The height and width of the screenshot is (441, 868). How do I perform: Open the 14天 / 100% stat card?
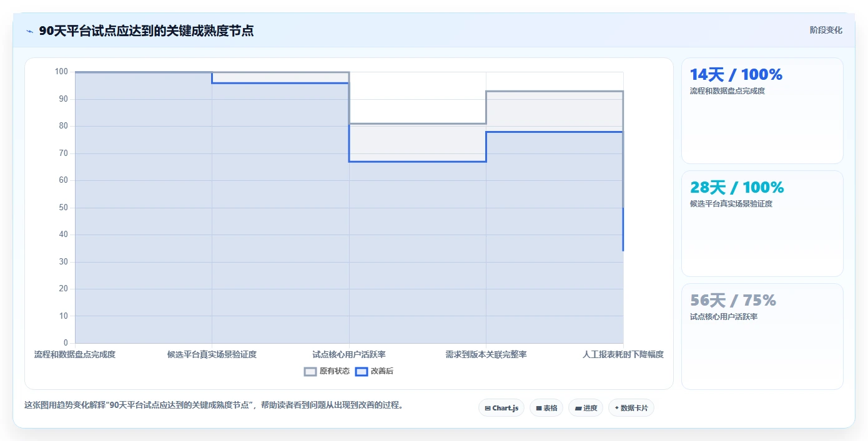coord(762,111)
